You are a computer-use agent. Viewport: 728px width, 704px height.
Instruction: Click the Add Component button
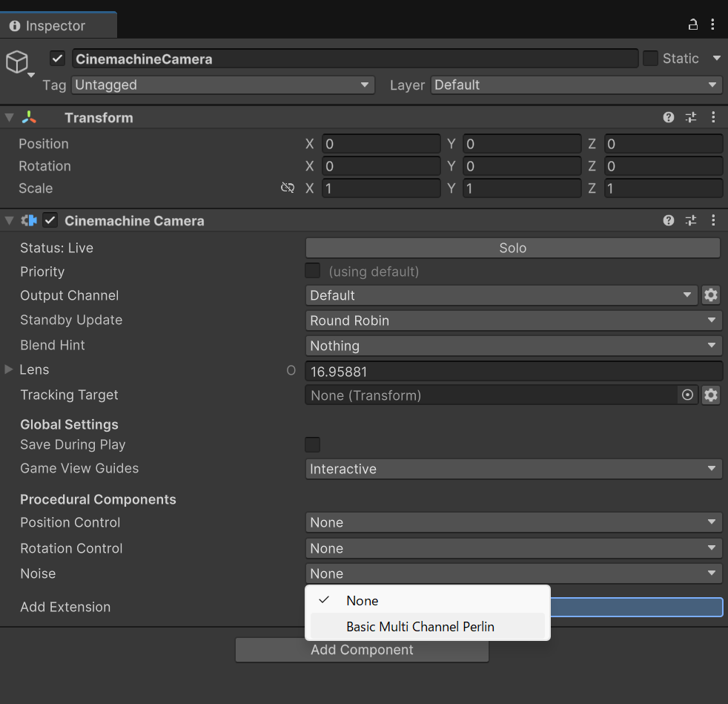[x=362, y=650]
